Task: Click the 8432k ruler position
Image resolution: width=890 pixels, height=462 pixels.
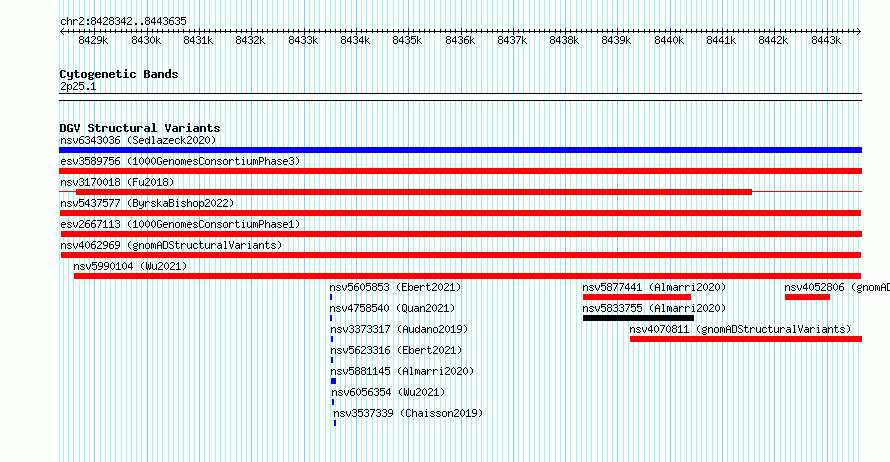Action: [250, 40]
